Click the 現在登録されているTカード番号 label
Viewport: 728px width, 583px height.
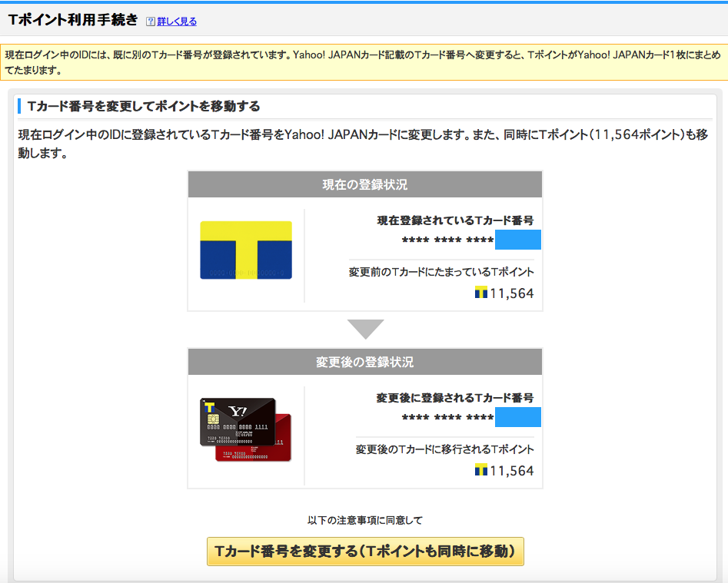pos(455,220)
